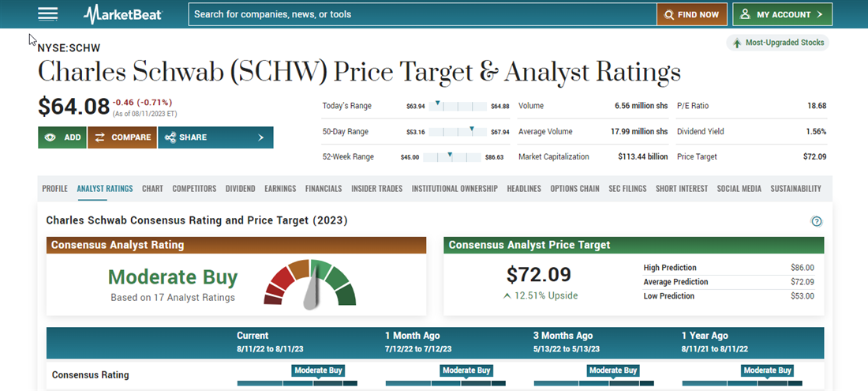Click the Low Prediction $53.00 value
868x391 pixels.
pos(803,296)
